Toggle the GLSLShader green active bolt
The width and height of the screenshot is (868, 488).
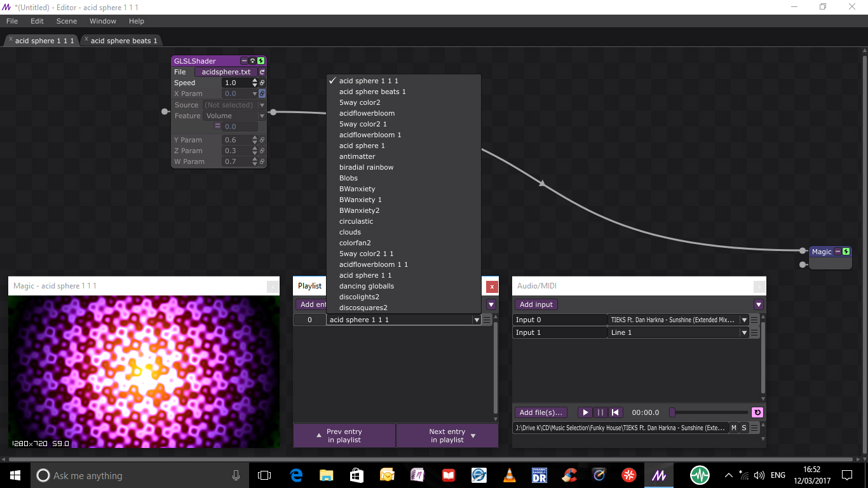point(261,61)
